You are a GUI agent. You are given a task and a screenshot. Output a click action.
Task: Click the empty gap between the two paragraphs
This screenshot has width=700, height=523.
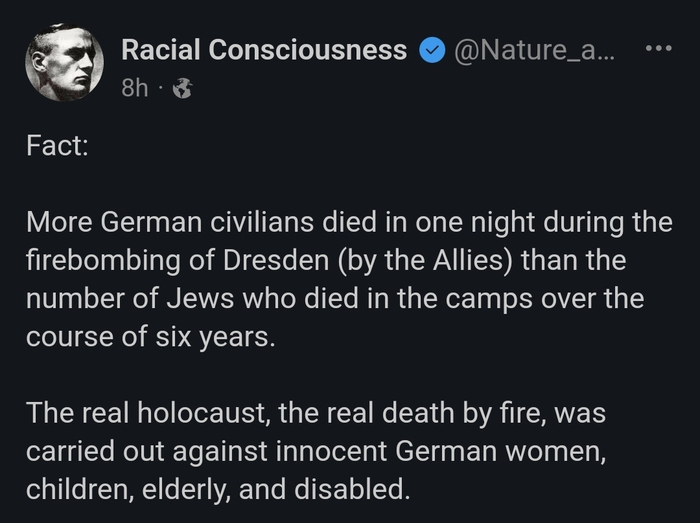pos(350,376)
